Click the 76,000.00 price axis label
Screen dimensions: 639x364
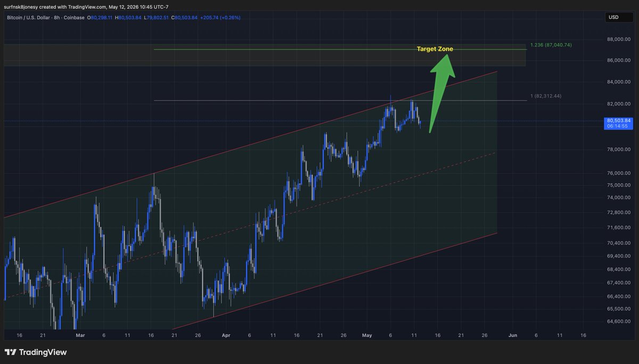618,173
